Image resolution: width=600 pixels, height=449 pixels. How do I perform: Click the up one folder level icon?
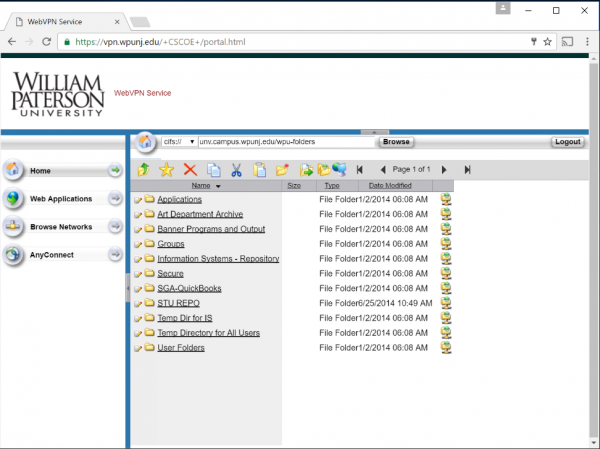point(145,170)
